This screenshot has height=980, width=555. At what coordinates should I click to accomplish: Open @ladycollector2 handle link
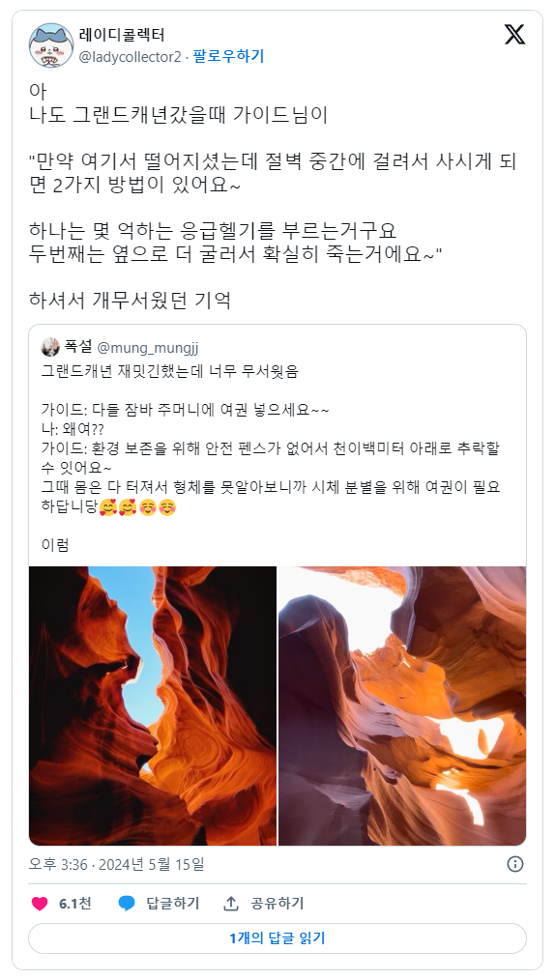[130, 57]
